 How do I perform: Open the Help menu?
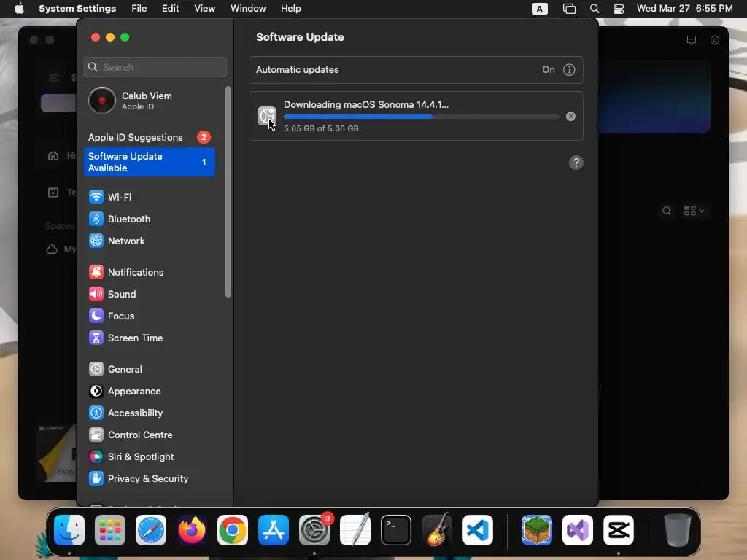tap(290, 9)
